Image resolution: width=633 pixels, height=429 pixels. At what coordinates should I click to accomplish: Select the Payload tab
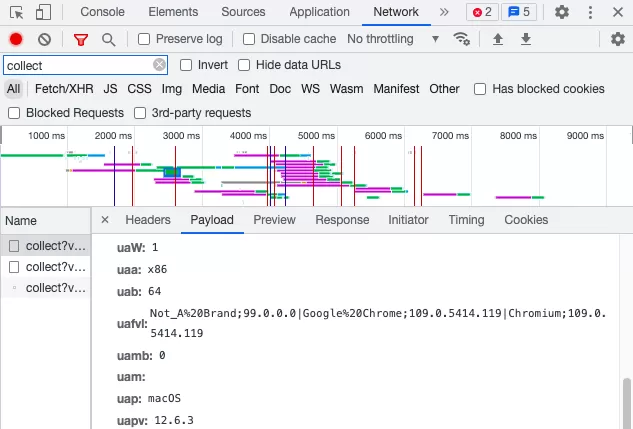click(x=212, y=220)
